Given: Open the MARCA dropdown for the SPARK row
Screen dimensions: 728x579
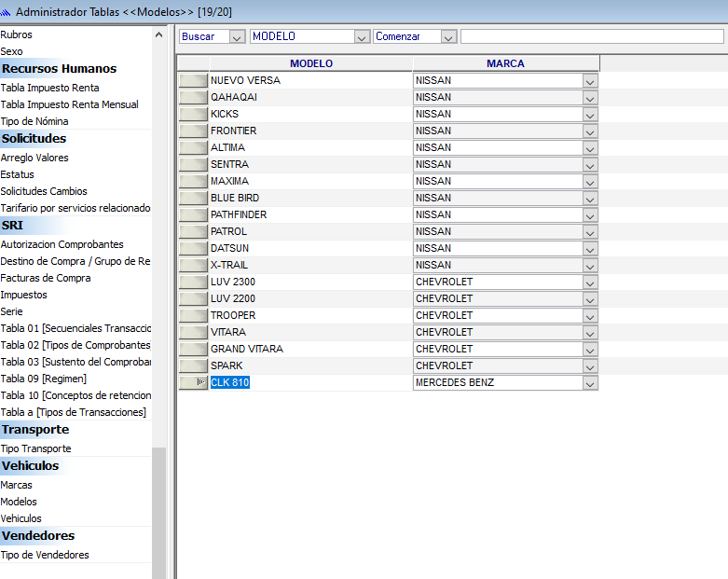Looking at the screenshot, I should coord(589,366).
